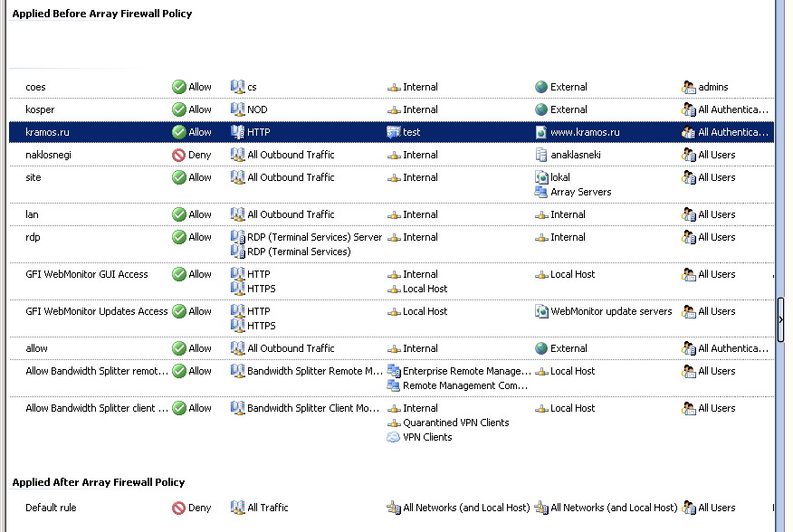
Task: Click RDP (Terminal Services) second protocol entry
Action: [299, 252]
